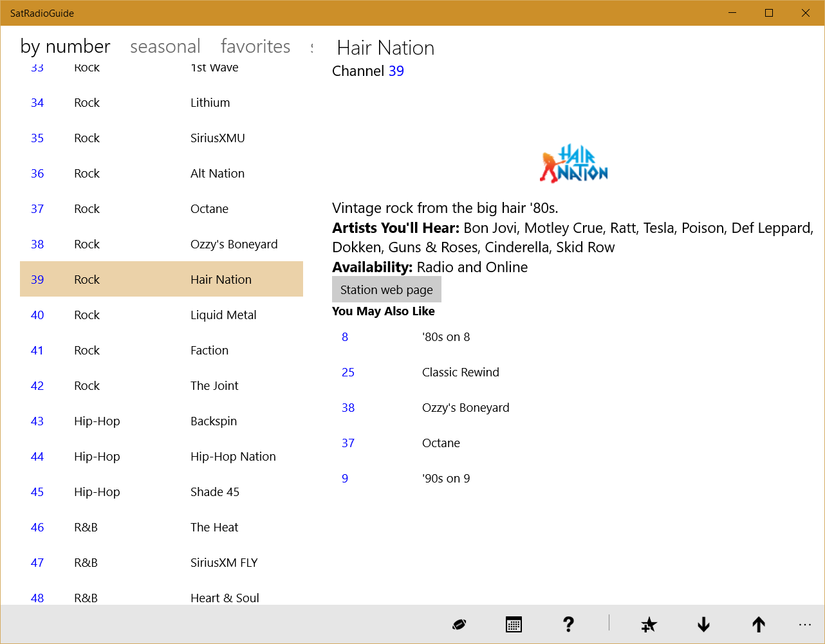
Task: Select Shade 45 channel row
Action: (x=162, y=492)
